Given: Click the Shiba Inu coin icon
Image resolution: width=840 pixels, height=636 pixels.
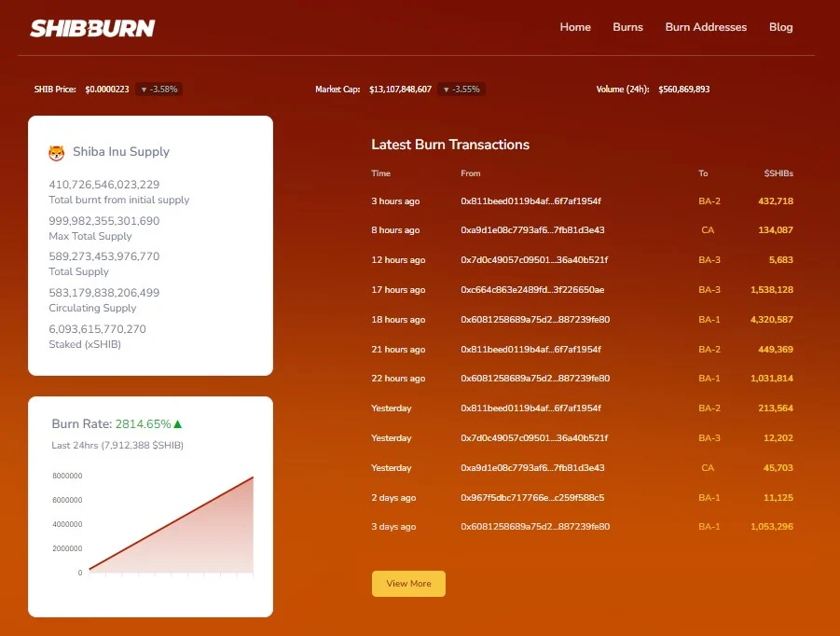Looking at the screenshot, I should pos(55,151).
